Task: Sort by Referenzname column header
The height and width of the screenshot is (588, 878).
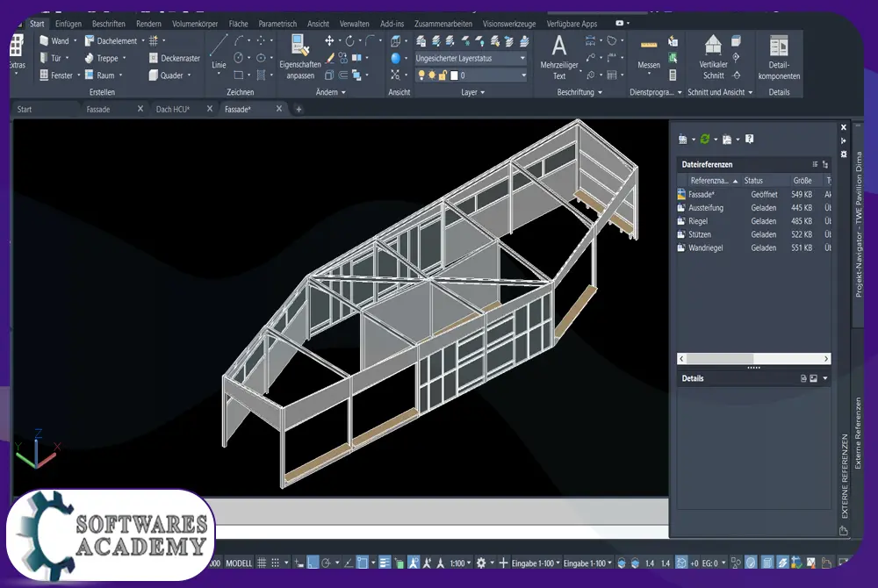Action: pos(713,180)
